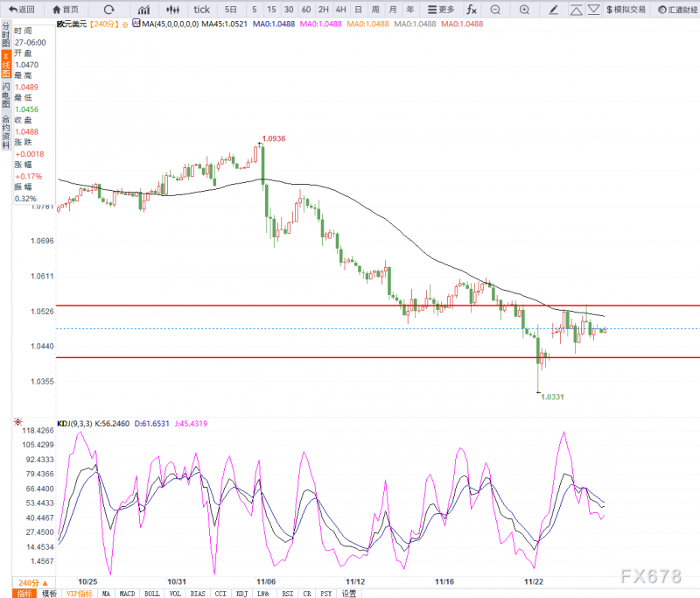Activate the pencil drawing tool

pyautogui.click(x=554, y=10)
